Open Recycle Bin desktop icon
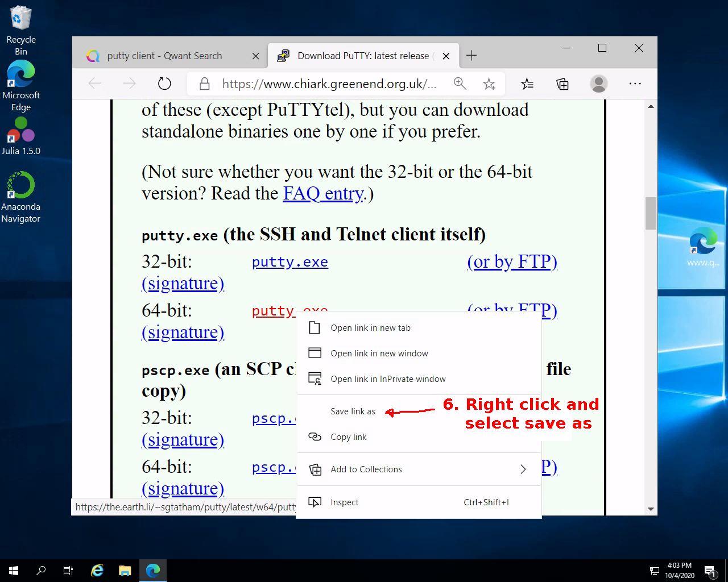The height and width of the screenshot is (582, 728). click(x=21, y=31)
